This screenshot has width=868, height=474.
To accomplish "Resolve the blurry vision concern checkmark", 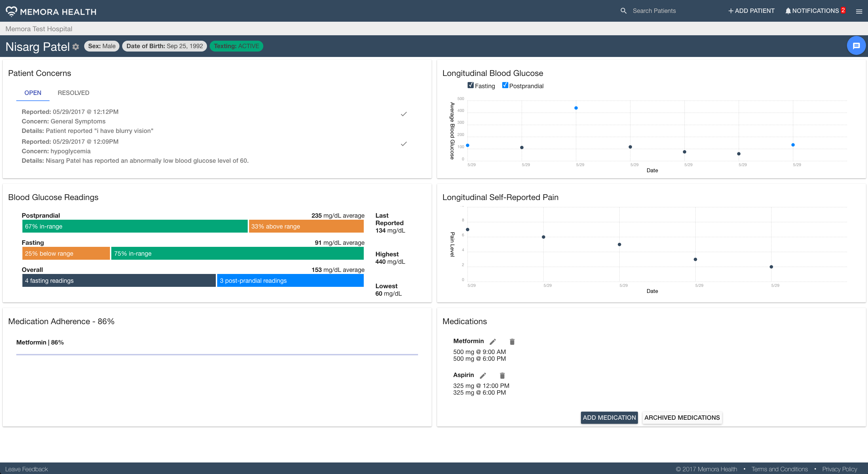I will point(403,114).
